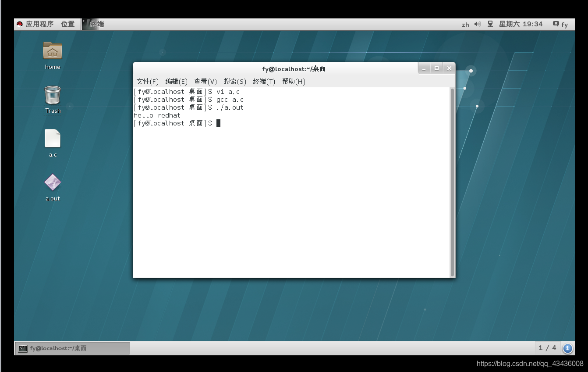Open the 帮助(H) menu in terminal

(x=294, y=82)
